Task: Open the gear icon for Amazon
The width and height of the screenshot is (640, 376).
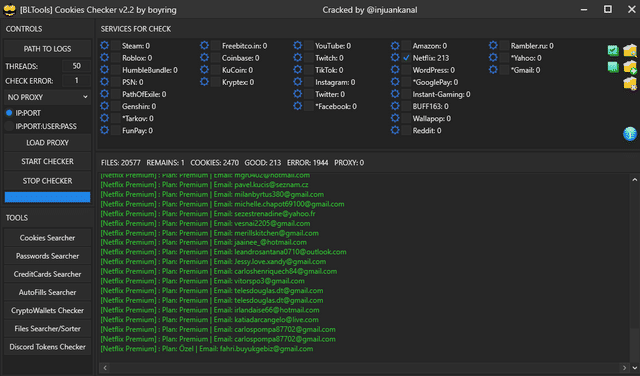Action: [395, 46]
